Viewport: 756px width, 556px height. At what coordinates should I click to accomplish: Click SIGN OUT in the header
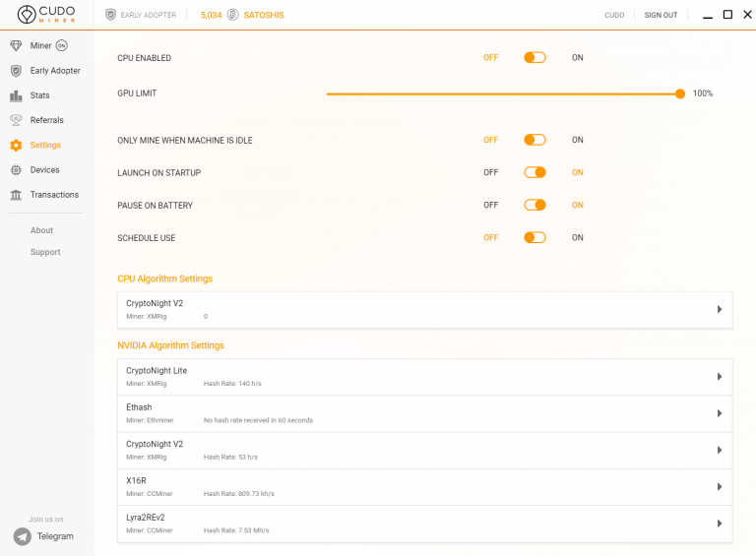pos(661,15)
